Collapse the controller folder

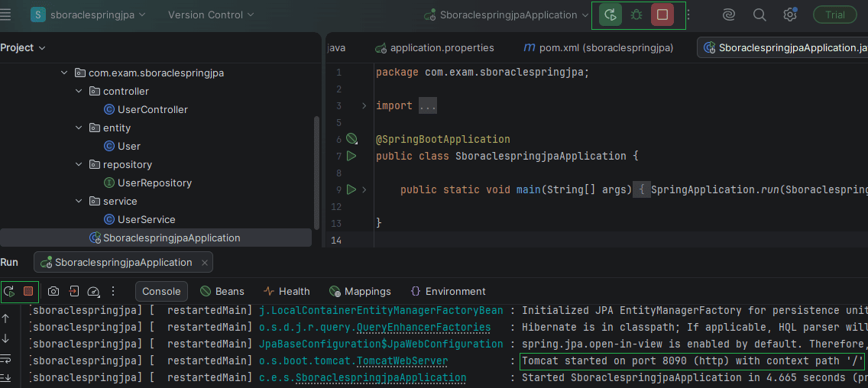pos(79,91)
